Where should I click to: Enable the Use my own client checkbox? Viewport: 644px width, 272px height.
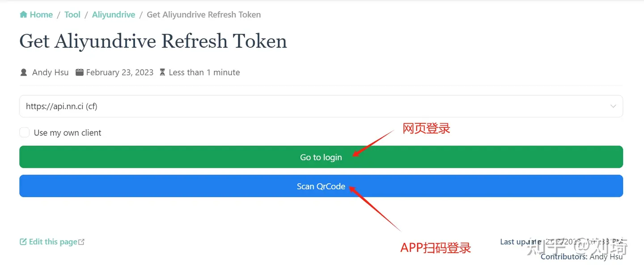[25, 132]
